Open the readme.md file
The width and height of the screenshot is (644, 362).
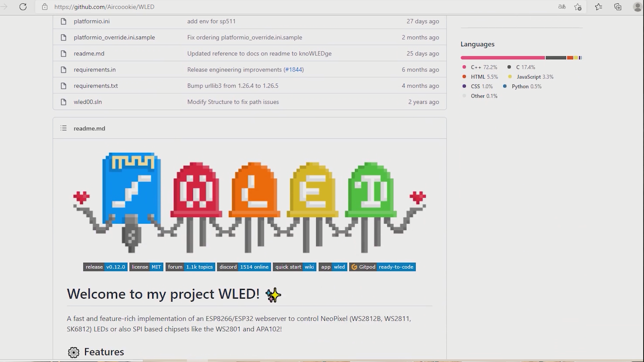pyautogui.click(x=89, y=53)
